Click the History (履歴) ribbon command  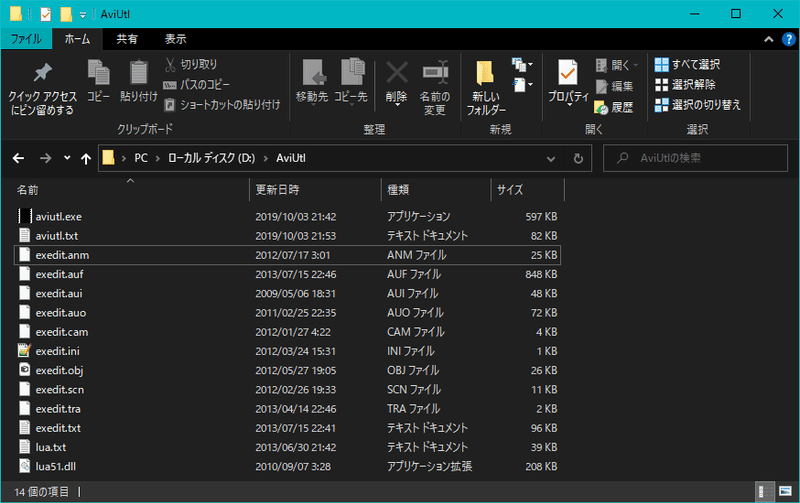(614, 107)
